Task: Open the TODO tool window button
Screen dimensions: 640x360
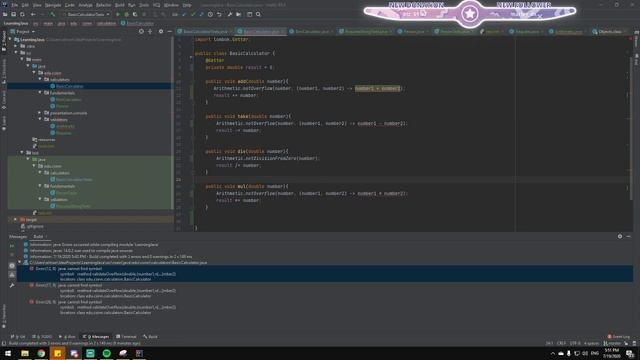Action: click(x=42, y=337)
